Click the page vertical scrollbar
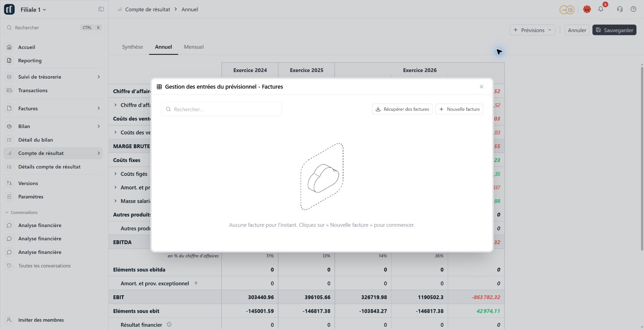644x330 pixels. coord(642,158)
